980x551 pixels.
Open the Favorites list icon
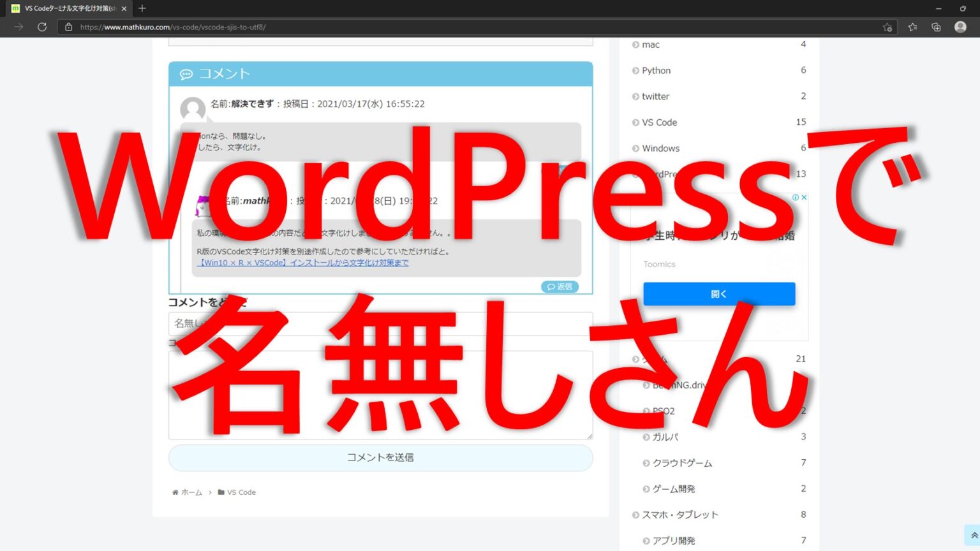tap(912, 27)
